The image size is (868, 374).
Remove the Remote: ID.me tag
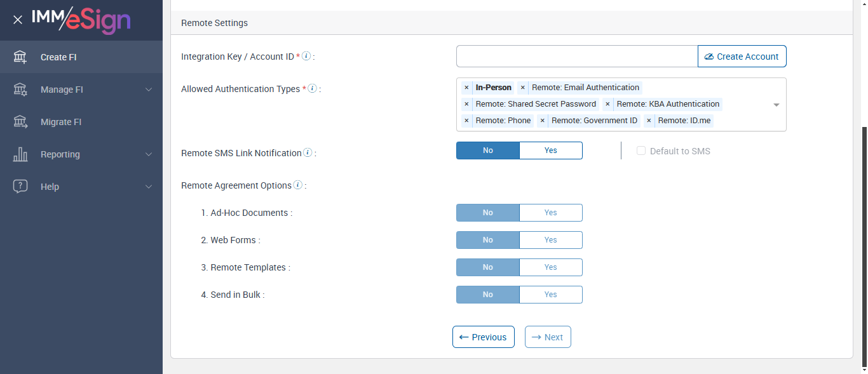649,121
